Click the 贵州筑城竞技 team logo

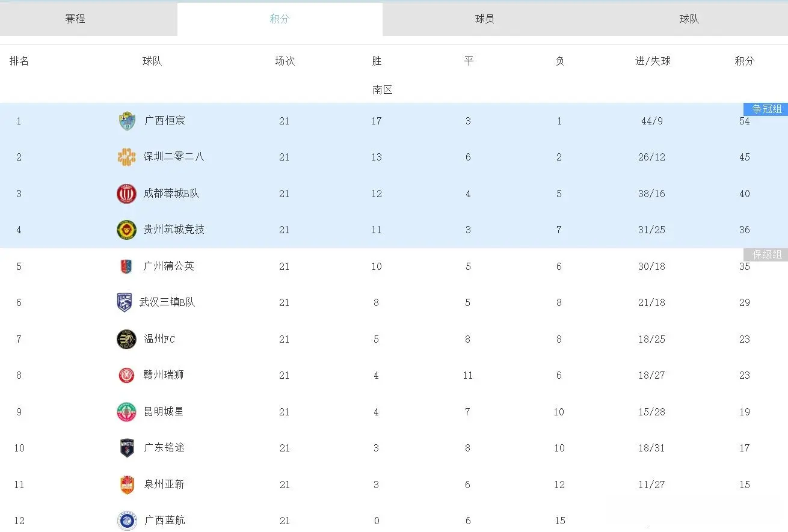tap(126, 230)
